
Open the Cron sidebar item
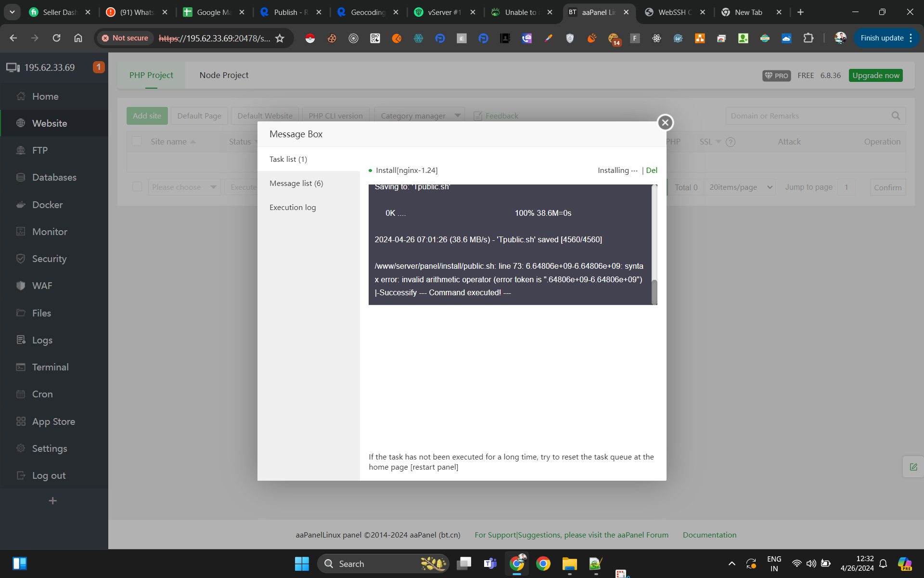[42, 394]
